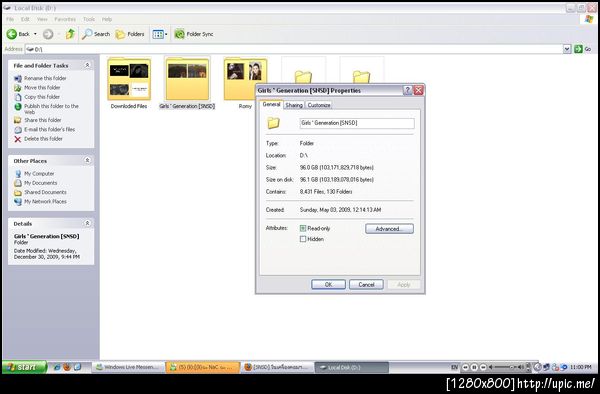
Task: Close the Properties dialog
Action: click(x=419, y=91)
